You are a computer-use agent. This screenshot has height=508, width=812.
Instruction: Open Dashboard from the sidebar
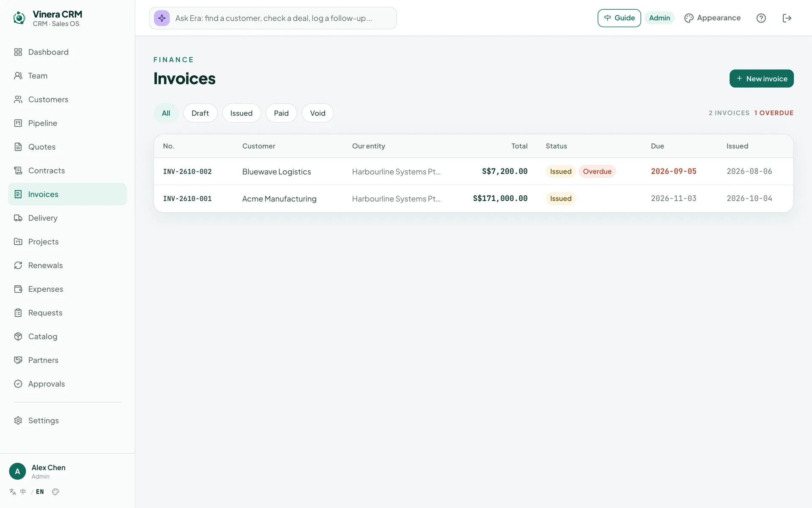click(x=67, y=52)
